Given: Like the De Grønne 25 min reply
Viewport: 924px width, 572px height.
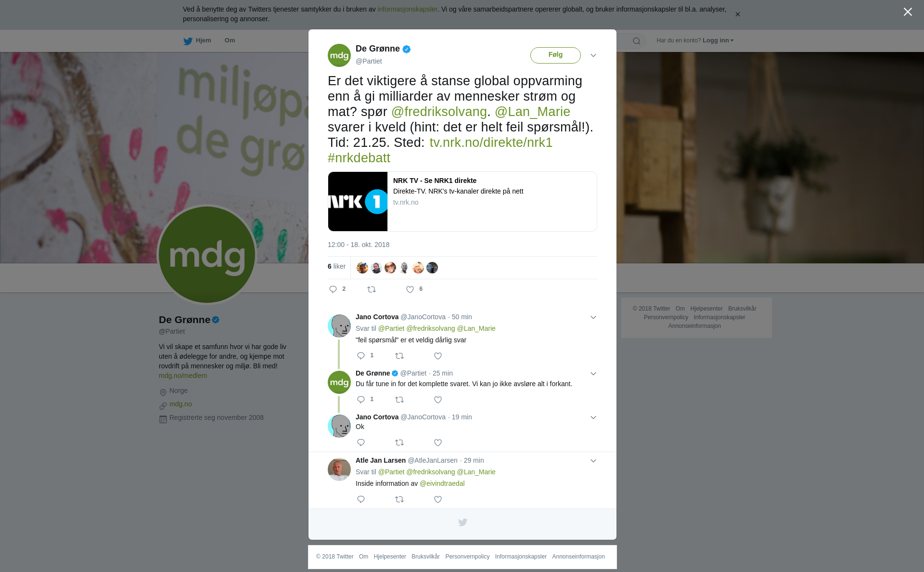Looking at the screenshot, I should pyautogui.click(x=438, y=400).
